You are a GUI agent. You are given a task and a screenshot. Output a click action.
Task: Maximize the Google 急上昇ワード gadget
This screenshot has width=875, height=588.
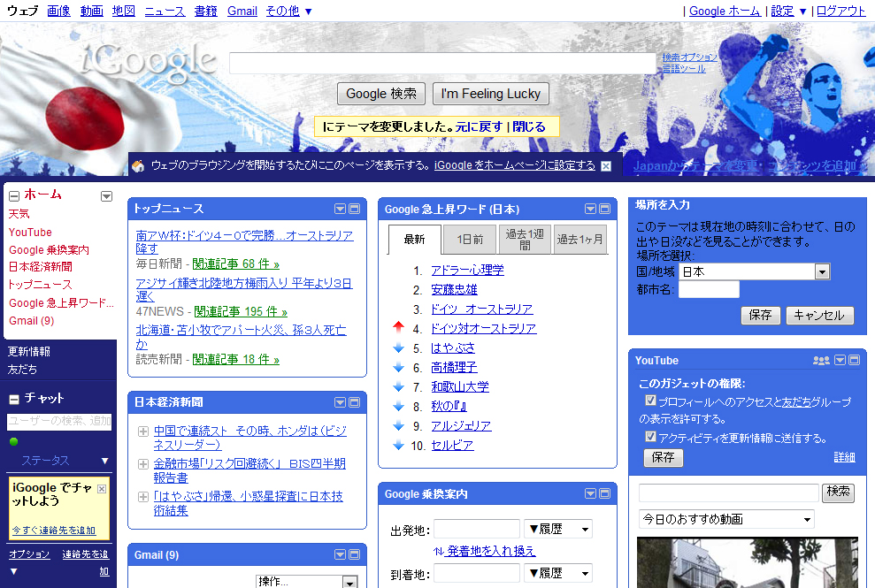pos(605,209)
